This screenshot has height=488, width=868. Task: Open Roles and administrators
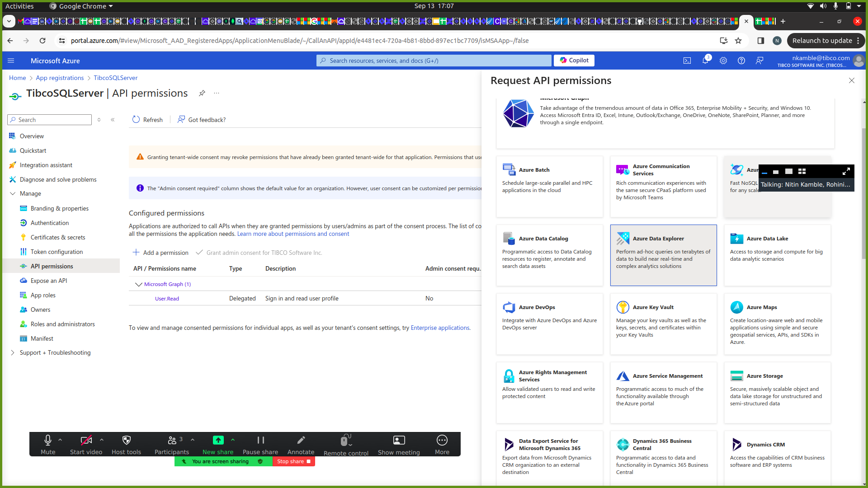pos(62,324)
